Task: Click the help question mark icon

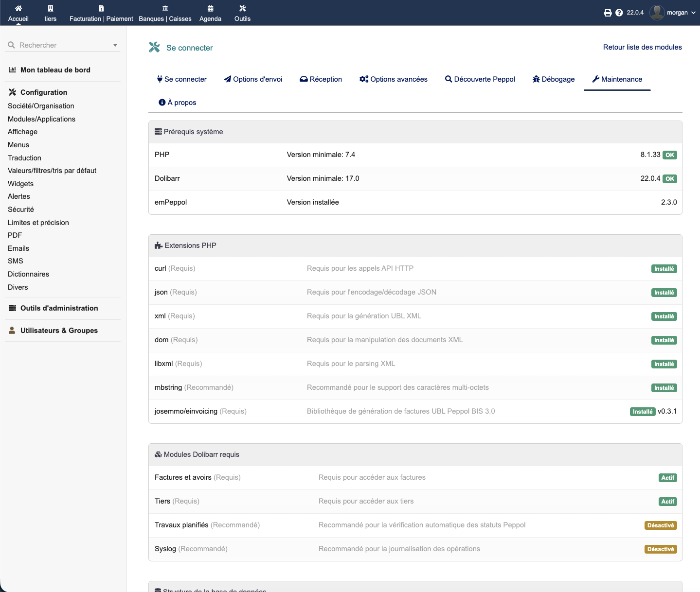Action: [x=619, y=13]
